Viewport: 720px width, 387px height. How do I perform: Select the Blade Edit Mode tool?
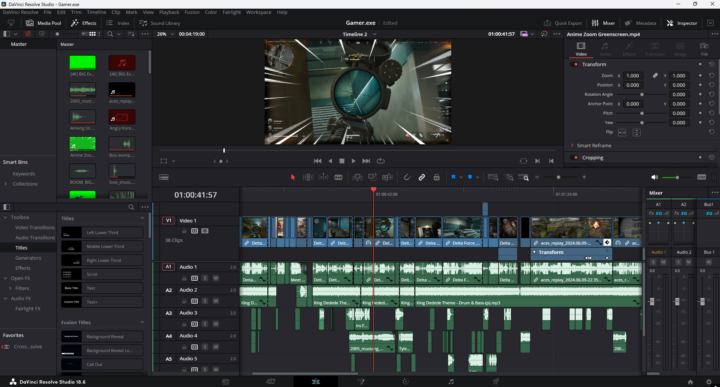click(x=338, y=177)
